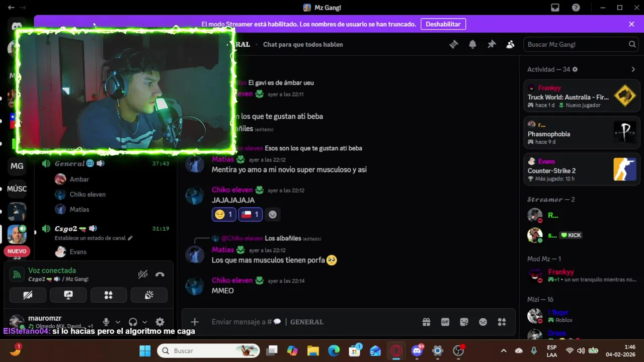644x362 pixels.
Task: Open the Counter-Strike 2 activity card
Action: 582,169
